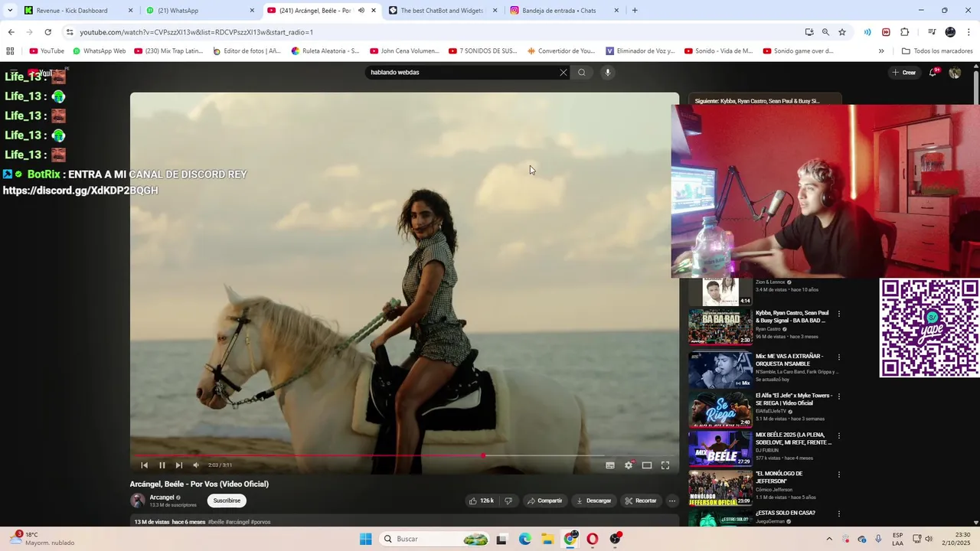Screen dimensions: 980x551
Task: Open MIX BEÉLE 2025 video thumbnail
Action: click(x=720, y=448)
